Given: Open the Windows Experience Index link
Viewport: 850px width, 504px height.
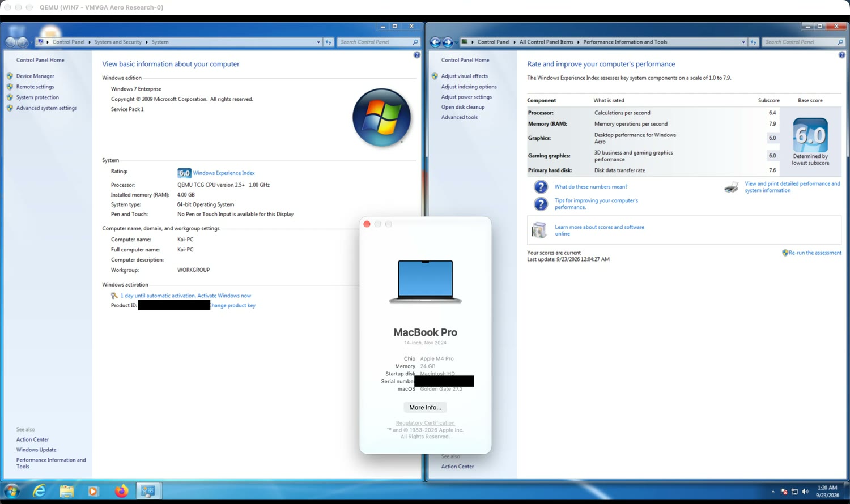Looking at the screenshot, I should (x=224, y=173).
